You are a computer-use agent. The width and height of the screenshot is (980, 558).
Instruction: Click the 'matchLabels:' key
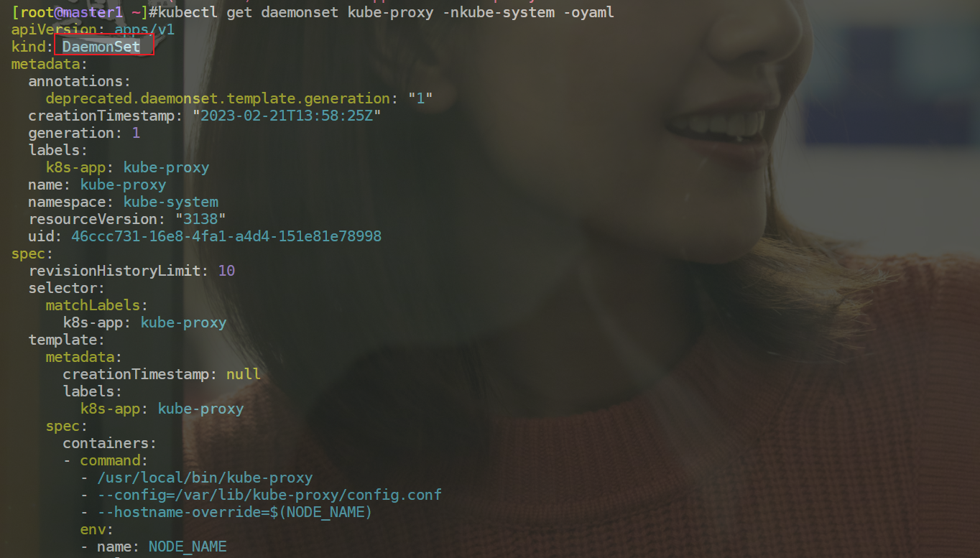[x=97, y=305]
